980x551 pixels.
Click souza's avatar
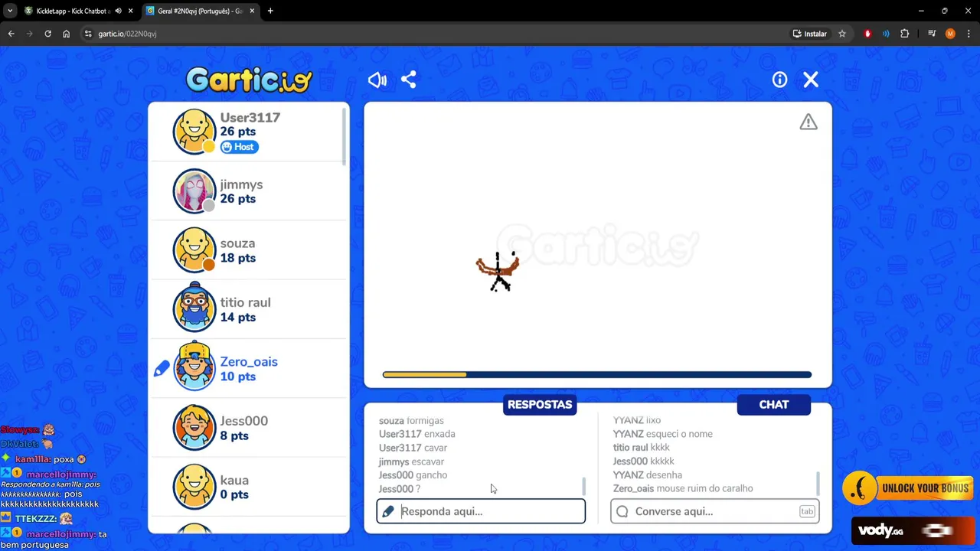click(x=194, y=250)
